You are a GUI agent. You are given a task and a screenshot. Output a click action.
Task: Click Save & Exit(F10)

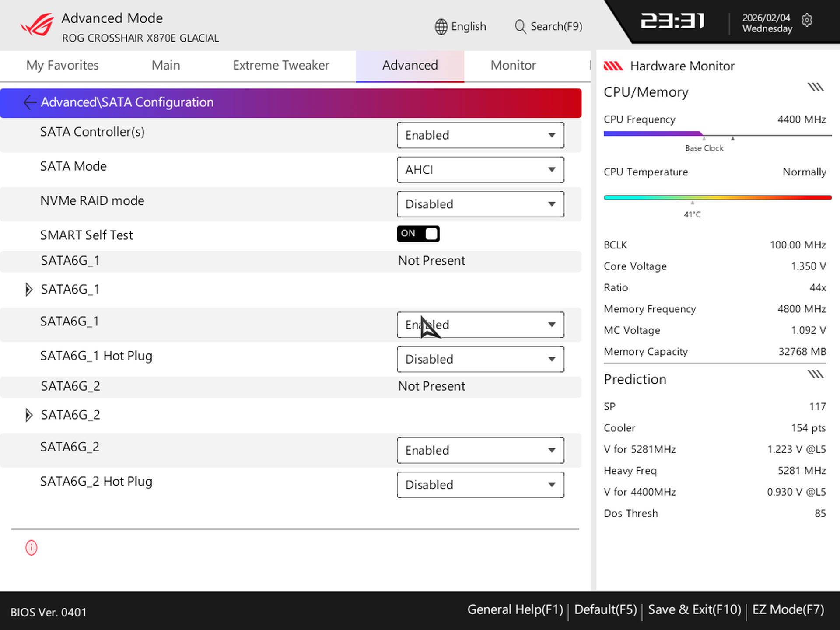tap(694, 609)
